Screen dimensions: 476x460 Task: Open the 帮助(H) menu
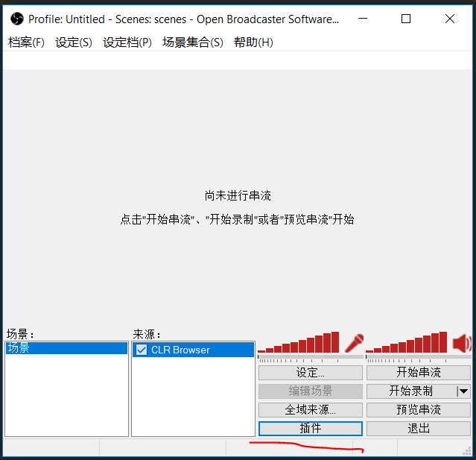253,42
